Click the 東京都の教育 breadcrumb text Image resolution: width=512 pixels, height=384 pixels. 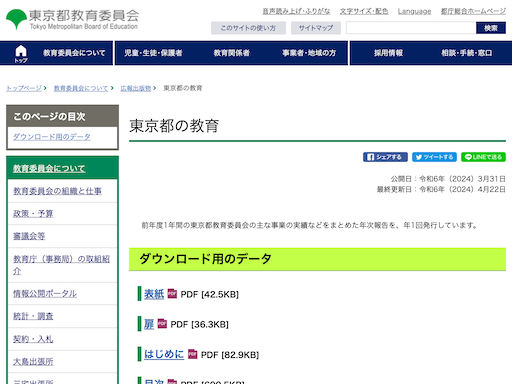click(x=183, y=88)
